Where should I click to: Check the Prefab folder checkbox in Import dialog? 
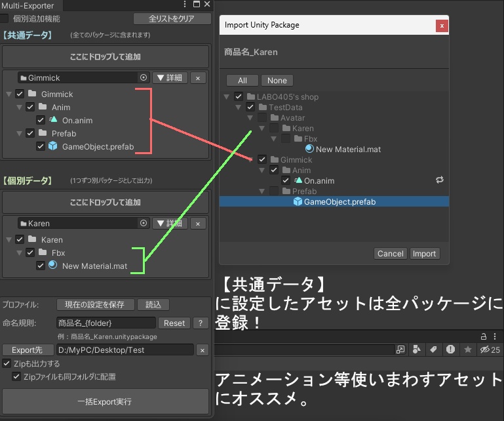tap(274, 191)
